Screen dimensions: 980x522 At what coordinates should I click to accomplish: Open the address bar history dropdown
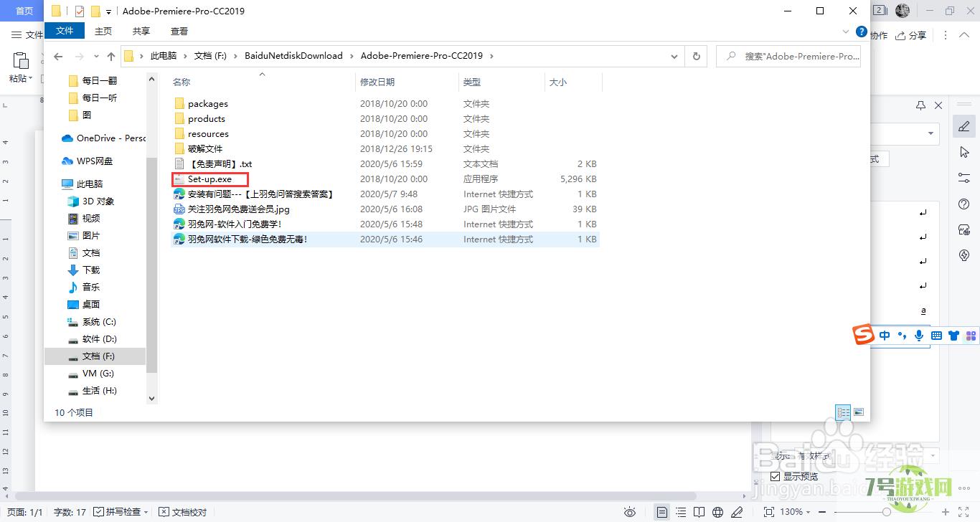[674, 56]
